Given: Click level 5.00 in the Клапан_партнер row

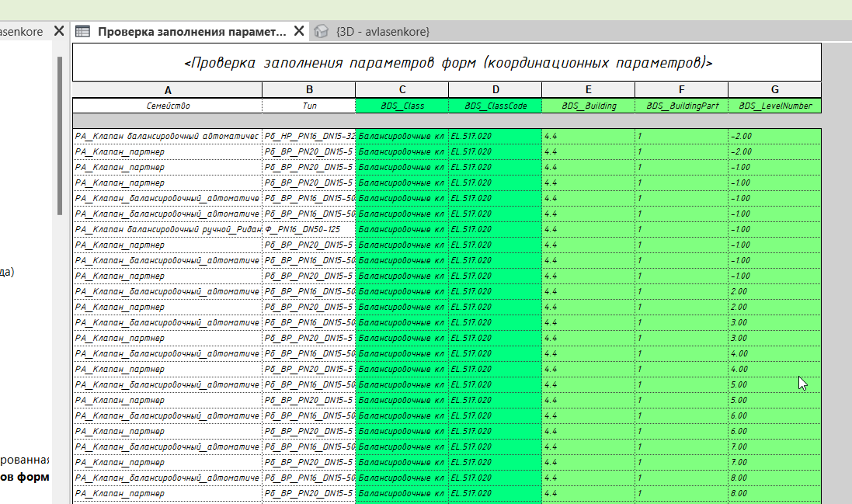Looking at the screenshot, I should 775,400.
